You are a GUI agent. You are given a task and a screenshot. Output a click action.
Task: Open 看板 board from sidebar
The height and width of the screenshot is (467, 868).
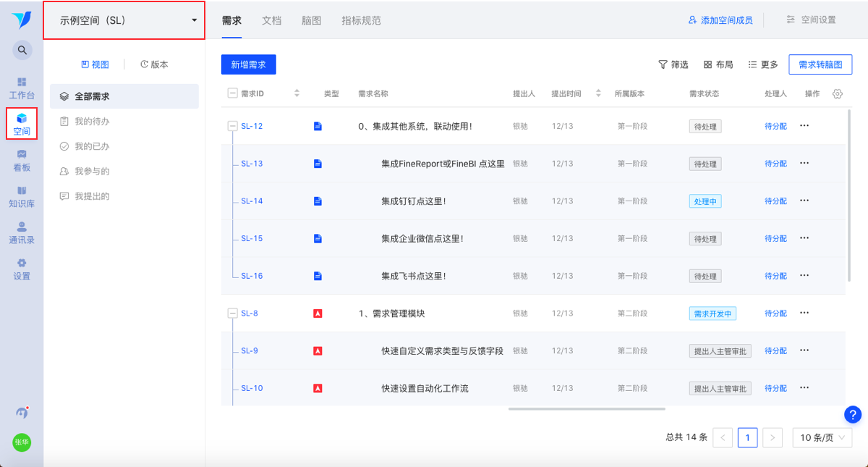pyautogui.click(x=22, y=160)
